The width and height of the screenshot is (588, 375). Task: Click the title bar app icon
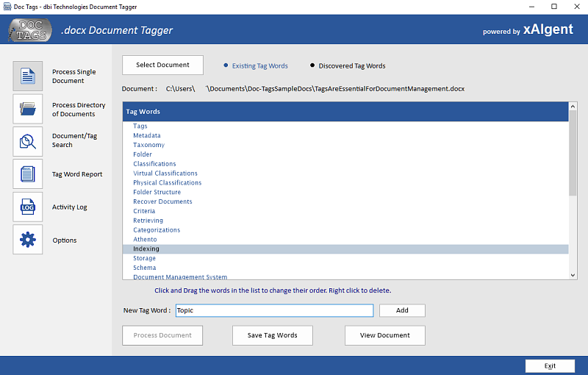click(7, 7)
